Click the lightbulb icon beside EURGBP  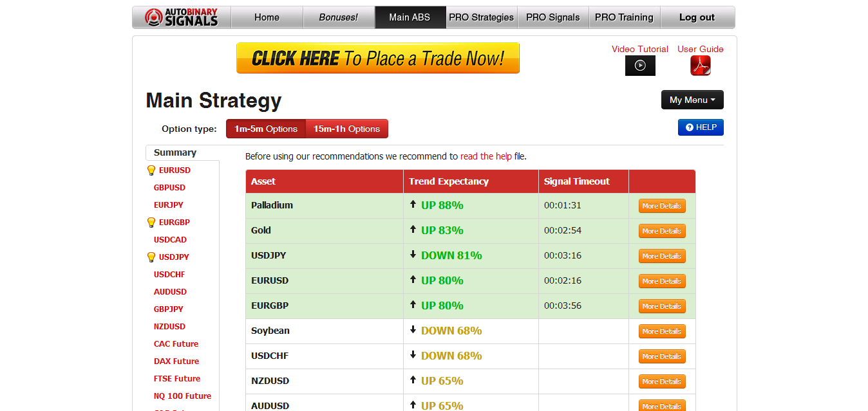151,223
